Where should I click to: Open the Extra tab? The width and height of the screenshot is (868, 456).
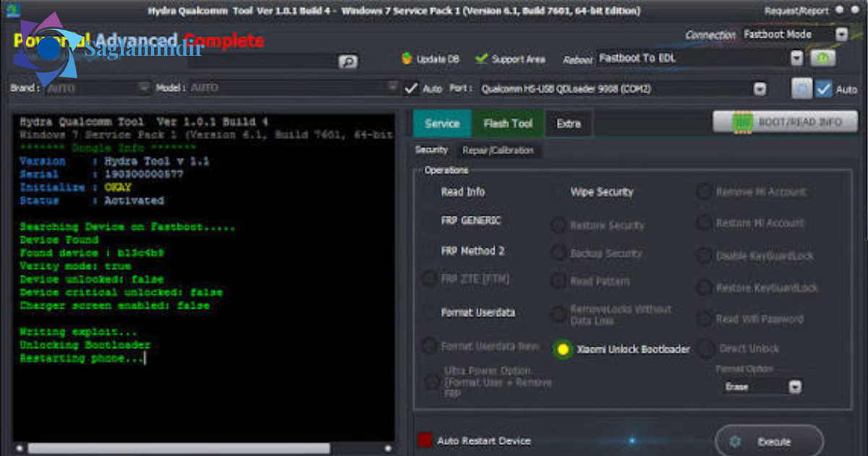pyautogui.click(x=569, y=124)
